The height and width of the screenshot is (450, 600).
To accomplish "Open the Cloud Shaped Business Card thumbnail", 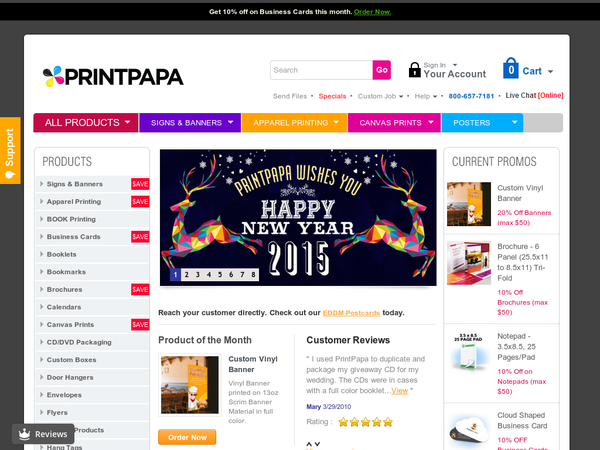I will coord(469,430).
